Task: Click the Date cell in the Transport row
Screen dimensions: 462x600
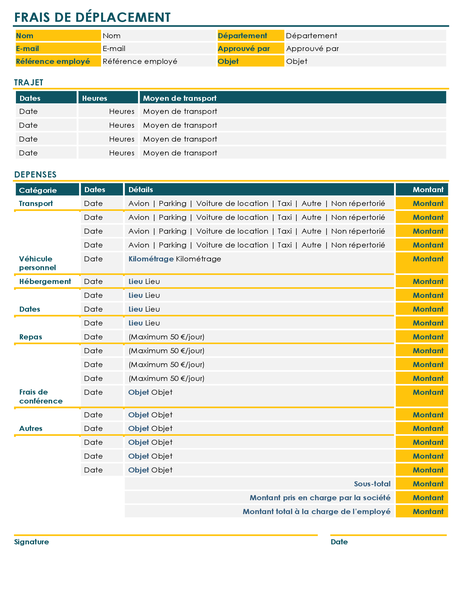Action: [102, 204]
